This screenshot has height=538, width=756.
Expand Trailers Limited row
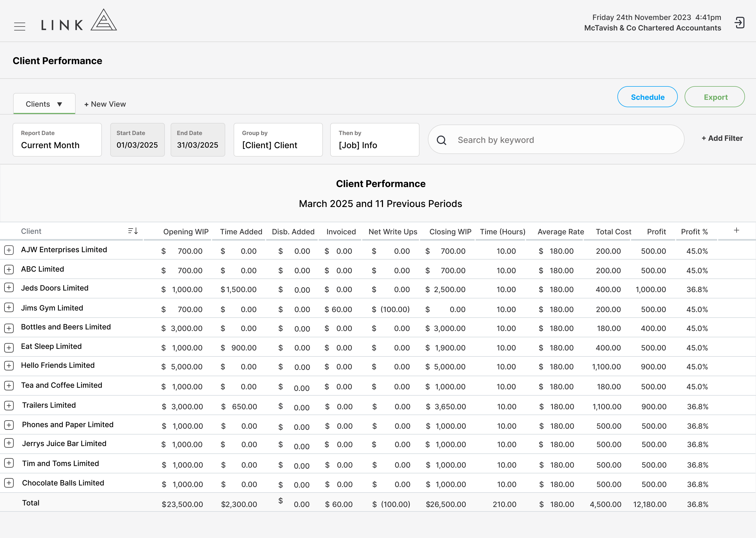(x=9, y=406)
